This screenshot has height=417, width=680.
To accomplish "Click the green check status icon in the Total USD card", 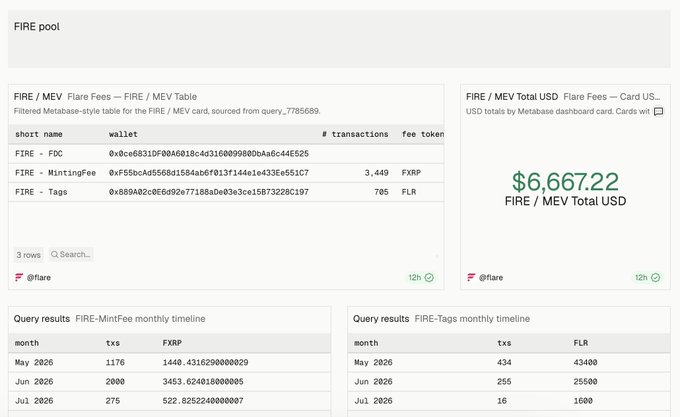I will click(656, 277).
